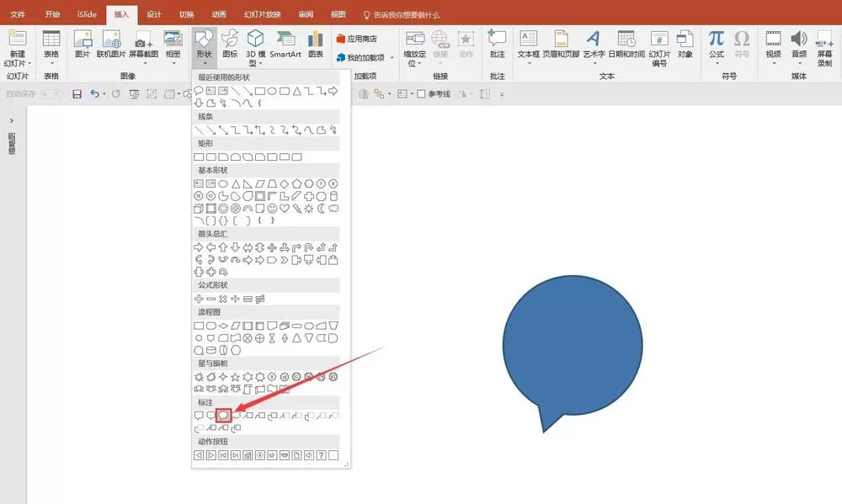Insert a 文本框 text box
Image resolution: width=842 pixels, height=504 pixels.
[x=529, y=47]
